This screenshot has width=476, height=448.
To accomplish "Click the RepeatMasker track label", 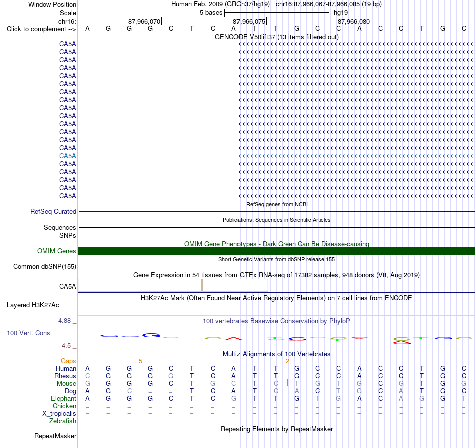I will point(55,436).
